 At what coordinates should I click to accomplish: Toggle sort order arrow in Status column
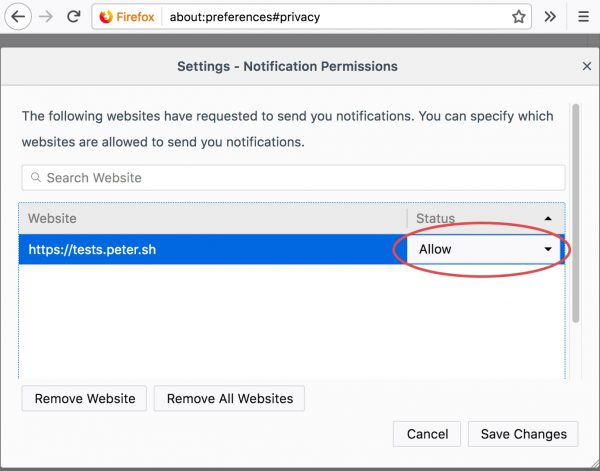(x=547, y=218)
